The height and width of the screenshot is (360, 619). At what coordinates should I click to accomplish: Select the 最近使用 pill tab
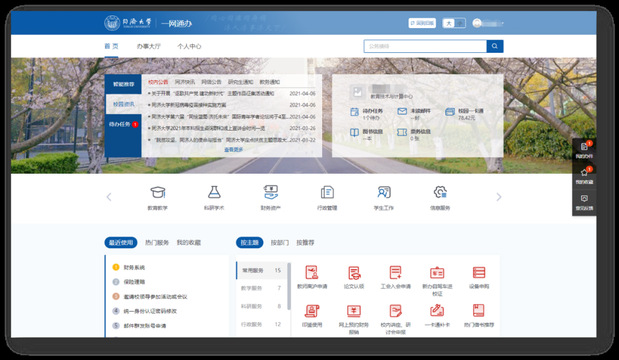[121, 242]
